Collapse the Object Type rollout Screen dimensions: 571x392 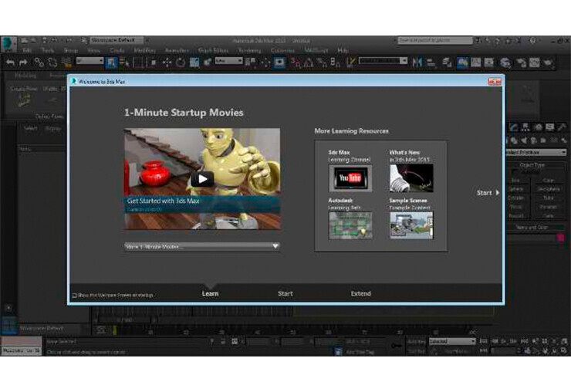532,165
